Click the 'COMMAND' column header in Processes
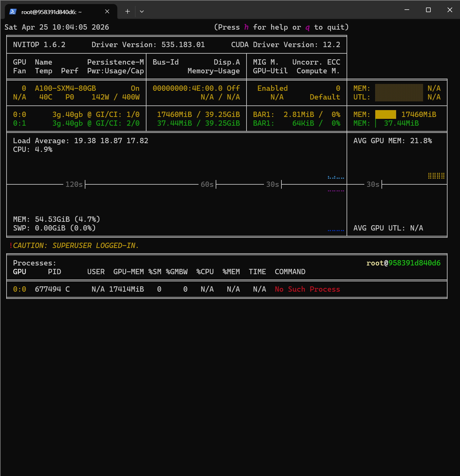Image resolution: width=460 pixels, height=476 pixels. 290,272
